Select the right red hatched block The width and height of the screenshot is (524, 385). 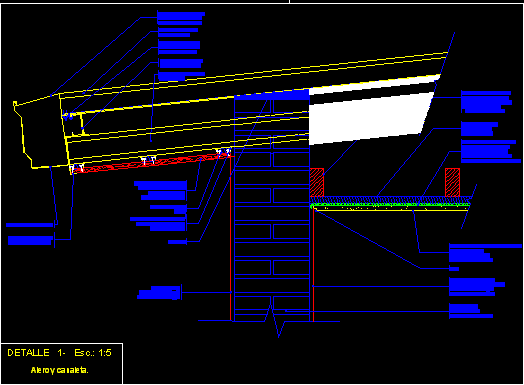point(452,182)
